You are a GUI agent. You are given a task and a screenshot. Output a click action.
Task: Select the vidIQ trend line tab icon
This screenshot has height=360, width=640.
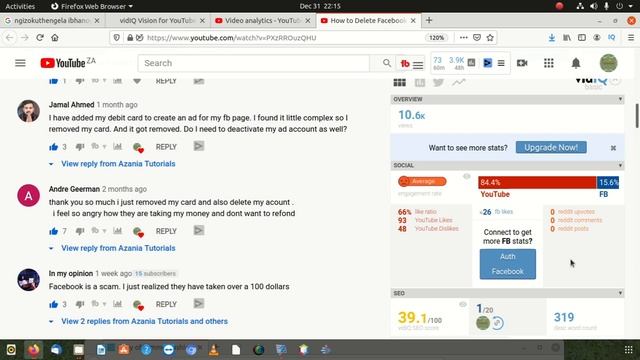click(459, 82)
